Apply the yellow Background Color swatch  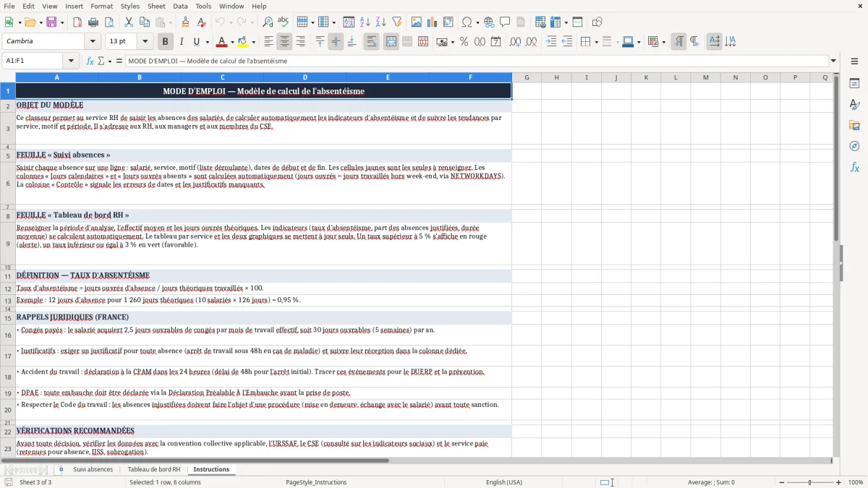[243, 42]
